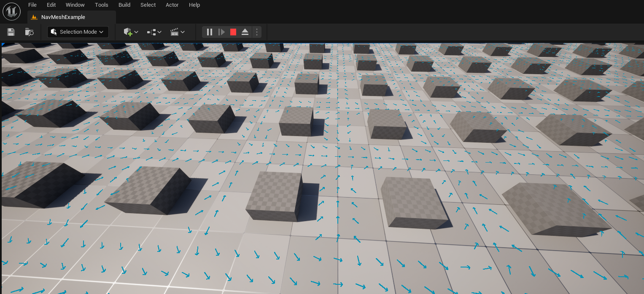
Task: Advance a single frame
Action: click(221, 32)
